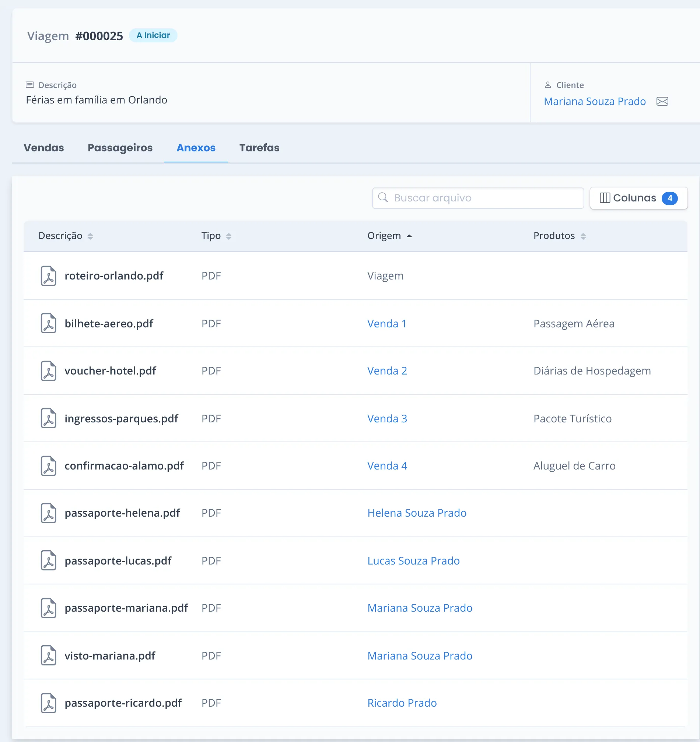Open the Colunas column selector

(x=639, y=198)
